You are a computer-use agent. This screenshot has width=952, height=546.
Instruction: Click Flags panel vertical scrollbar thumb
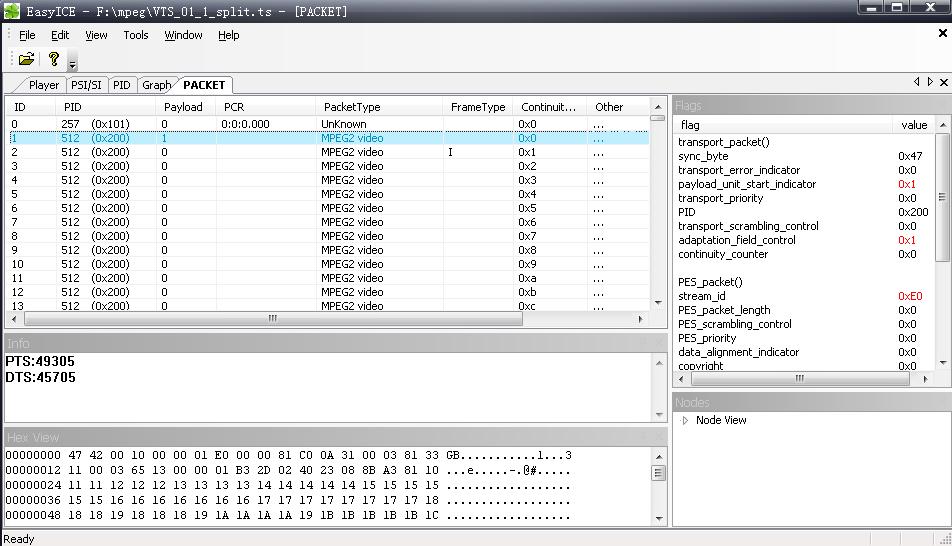point(942,197)
